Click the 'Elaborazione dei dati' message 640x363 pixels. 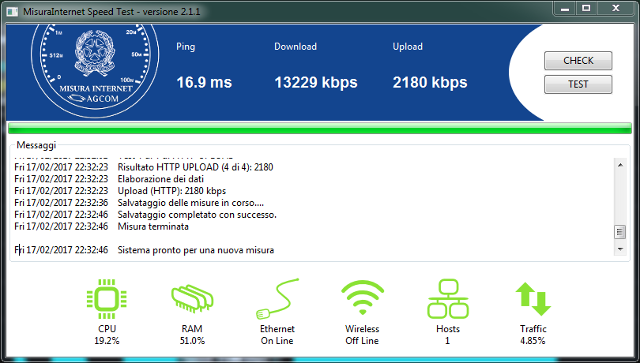click(x=160, y=179)
